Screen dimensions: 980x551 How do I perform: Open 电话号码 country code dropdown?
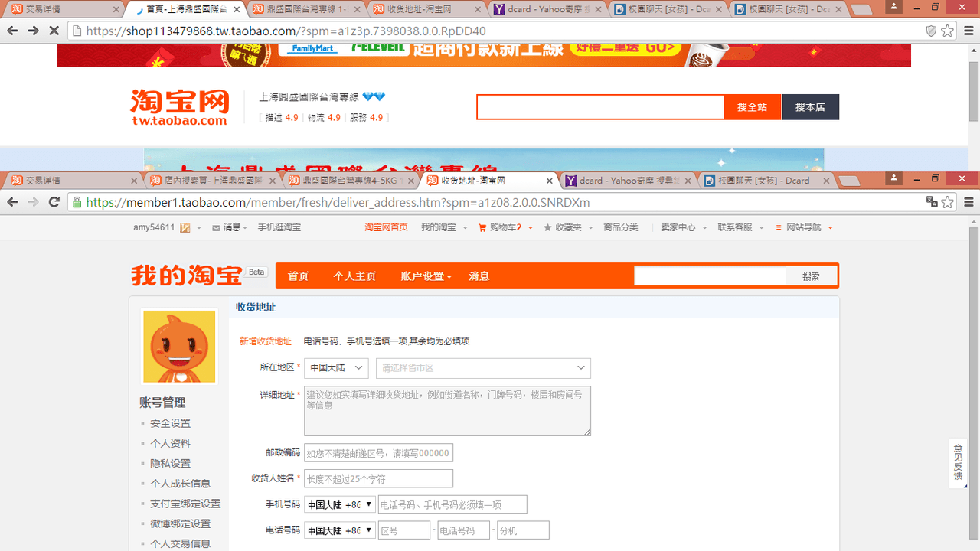340,530
